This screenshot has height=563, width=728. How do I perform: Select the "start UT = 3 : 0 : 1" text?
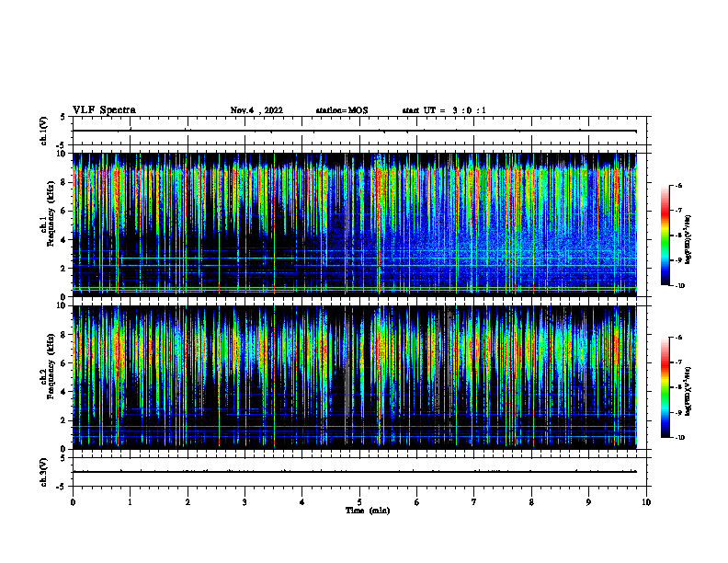[x=444, y=110]
